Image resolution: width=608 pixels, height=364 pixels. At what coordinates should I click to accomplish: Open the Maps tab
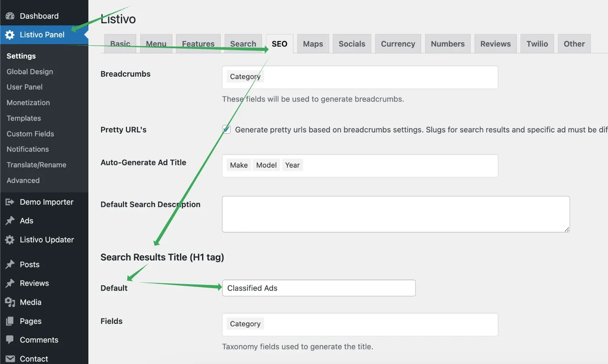(313, 44)
